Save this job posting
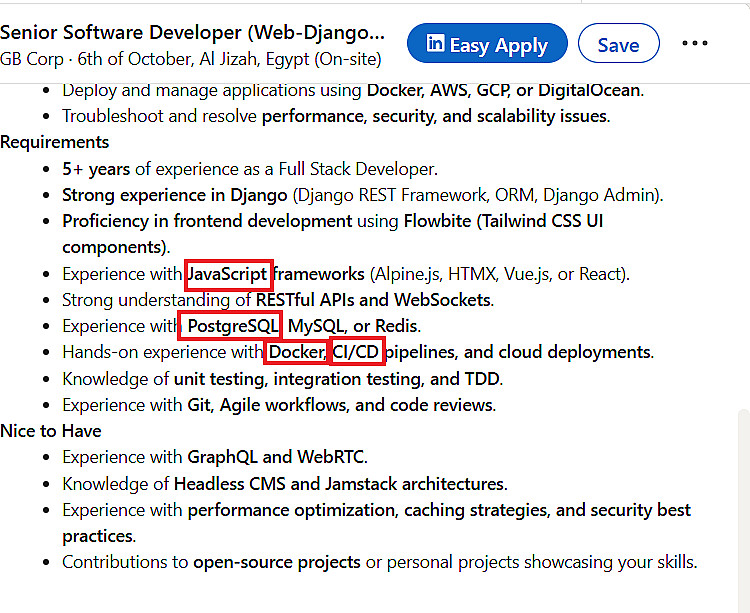The width and height of the screenshot is (750, 613). 618,44
